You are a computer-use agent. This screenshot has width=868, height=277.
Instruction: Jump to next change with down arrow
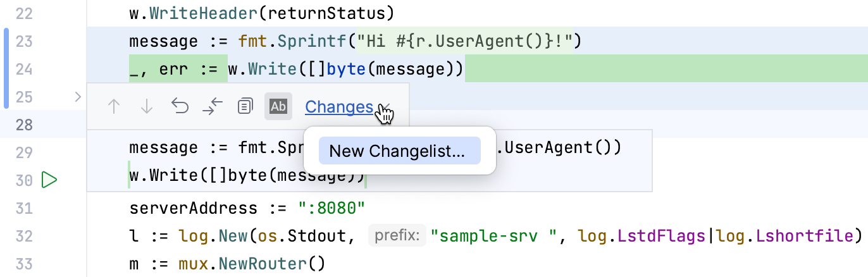click(x=147, y=106)
